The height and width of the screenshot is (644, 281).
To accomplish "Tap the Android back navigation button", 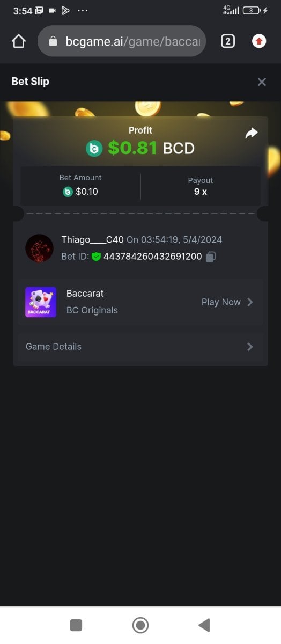I will [x=204, y=625].
